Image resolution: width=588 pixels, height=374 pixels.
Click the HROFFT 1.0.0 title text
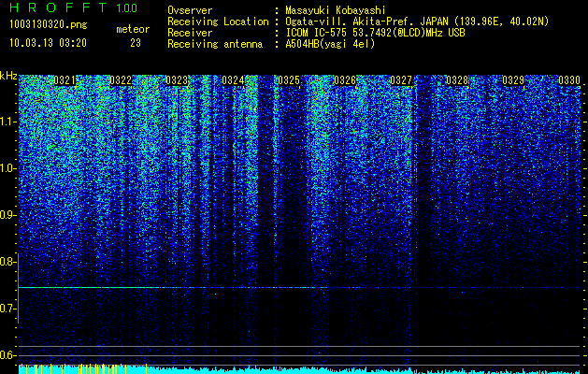(x=74, y=7)
